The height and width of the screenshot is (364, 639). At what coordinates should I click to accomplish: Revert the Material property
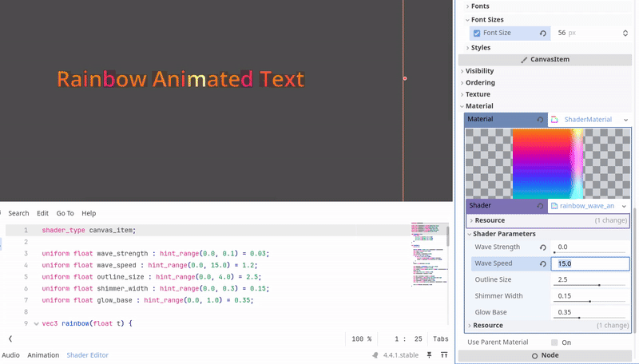[540, 120]
